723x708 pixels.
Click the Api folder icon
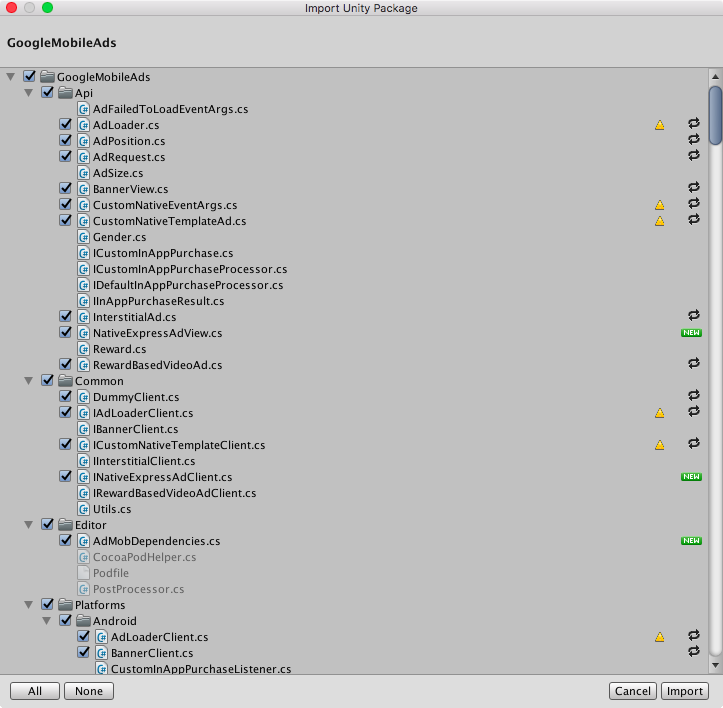point(65,93)
